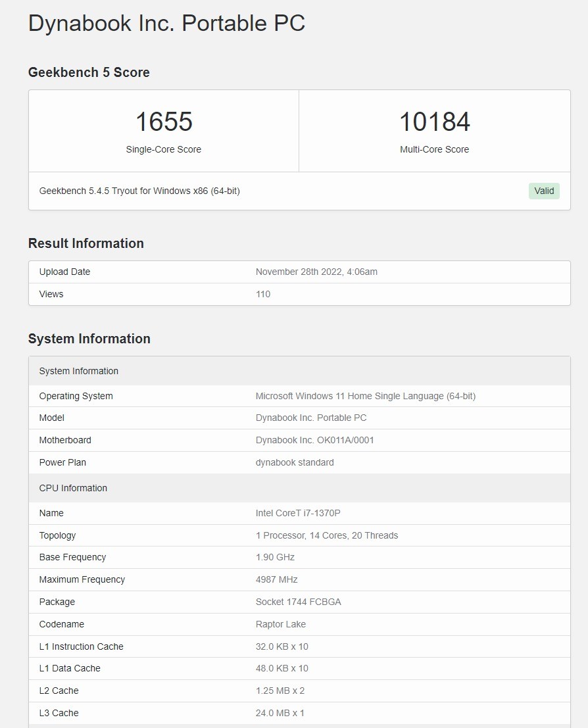Click the Maximum Frequency label
The height and width of the screenshot is (728, 588).
(x=82, y=579)
